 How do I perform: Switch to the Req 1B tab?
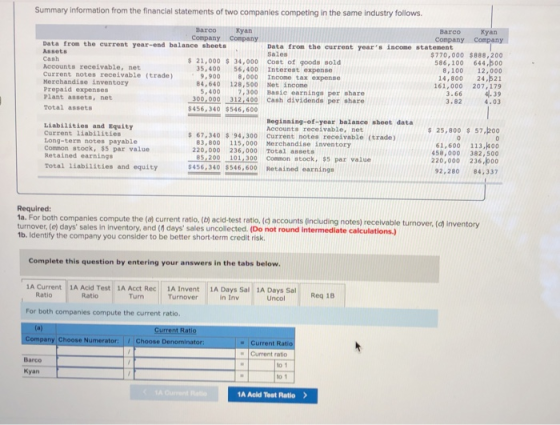[322, 295]
